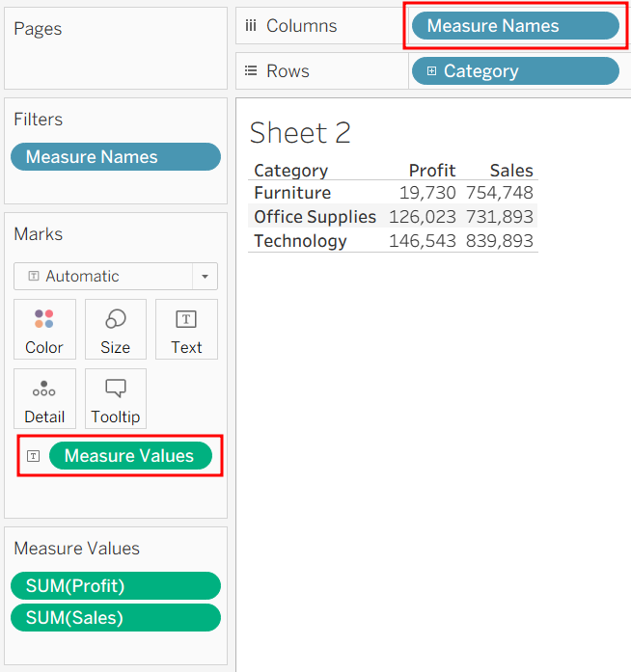The image size is (631, 672).
Task: Open the Size mark card
Action: (116, 329)
